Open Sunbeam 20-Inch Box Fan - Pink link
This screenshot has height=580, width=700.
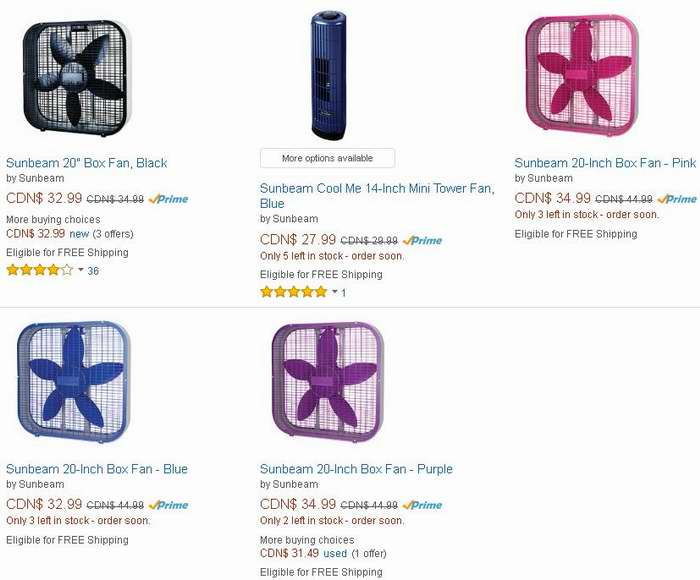[605, 163]
